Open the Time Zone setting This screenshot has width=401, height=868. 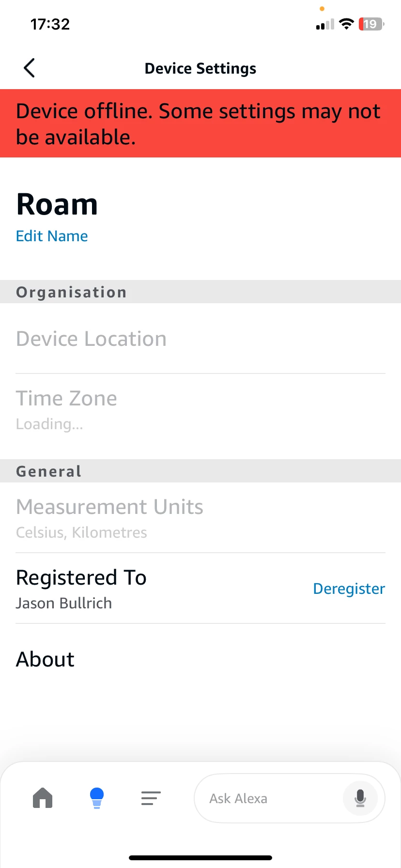tap(66, 408)
